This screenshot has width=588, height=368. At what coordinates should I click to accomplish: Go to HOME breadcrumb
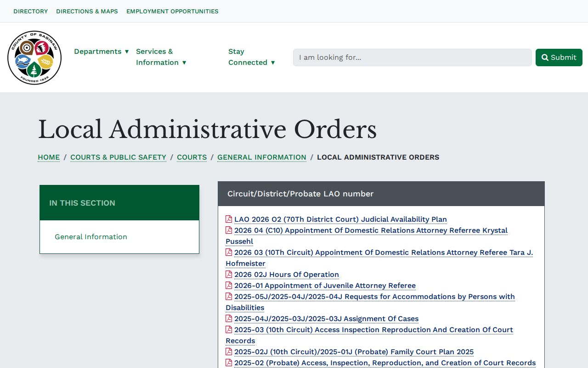[x=49, y=157]
